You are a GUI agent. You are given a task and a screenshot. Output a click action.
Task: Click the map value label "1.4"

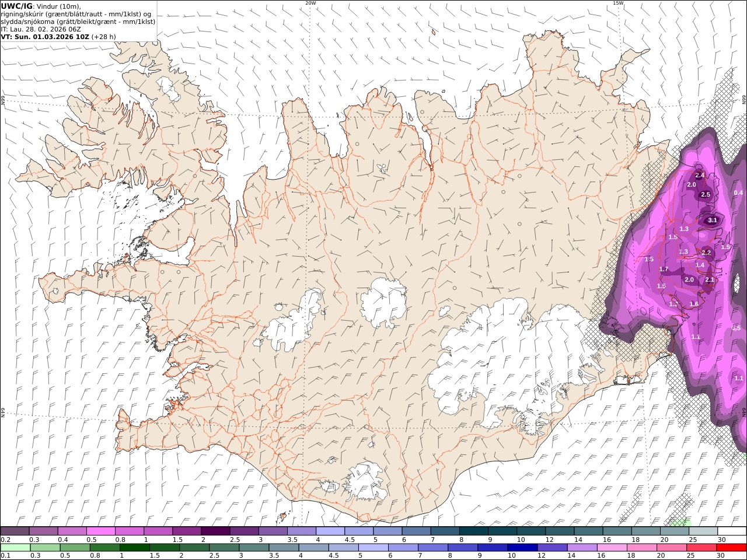[700, 265]
